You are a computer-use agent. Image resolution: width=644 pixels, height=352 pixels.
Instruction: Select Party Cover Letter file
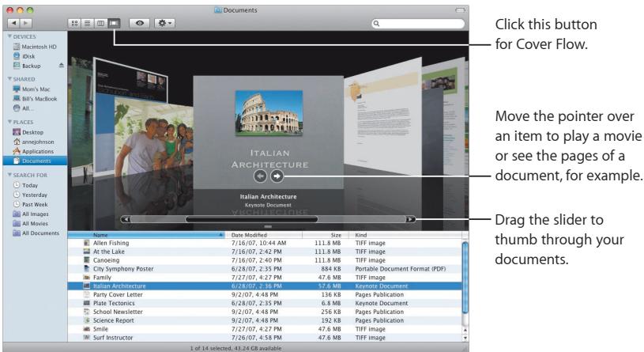coord(265,295)
